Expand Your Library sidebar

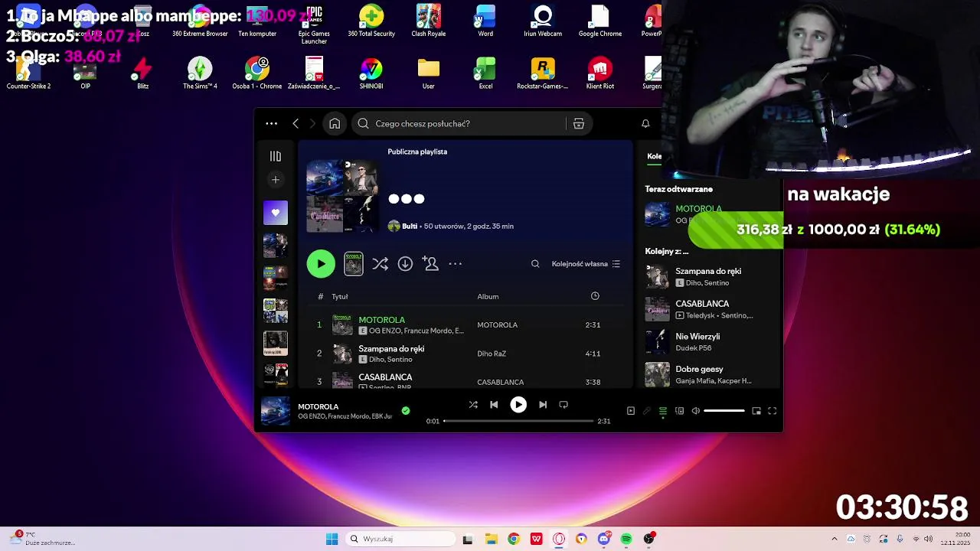tap(276, 156)
